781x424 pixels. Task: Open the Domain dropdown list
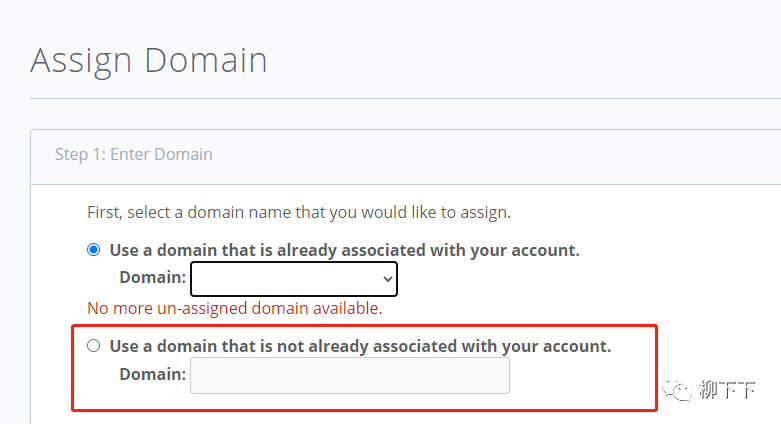pos(293,279)
